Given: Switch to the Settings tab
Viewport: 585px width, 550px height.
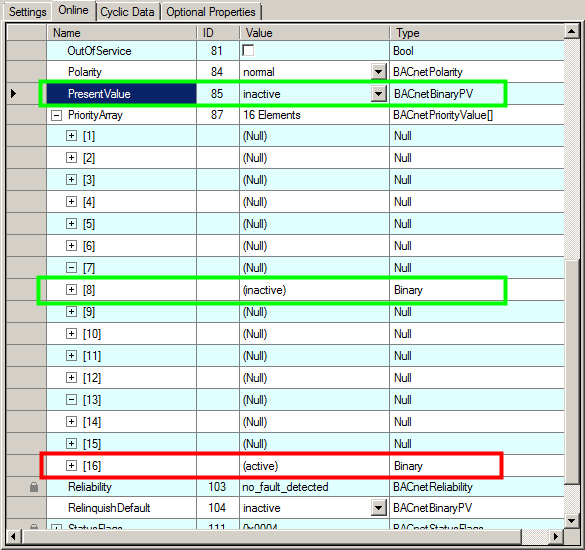Looking at the screenshot, I should click(x=27, y=12).
